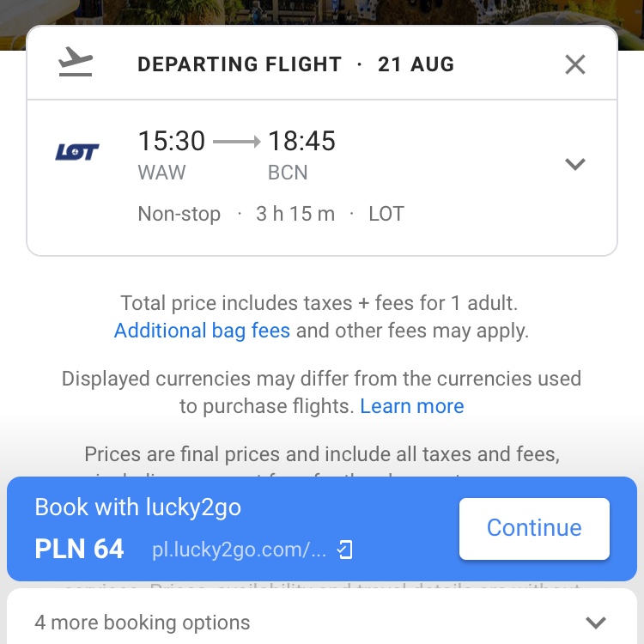Open the Learn more currencies link
The image size is (644, 644).
pyautogui.click(x=412, y=406)
